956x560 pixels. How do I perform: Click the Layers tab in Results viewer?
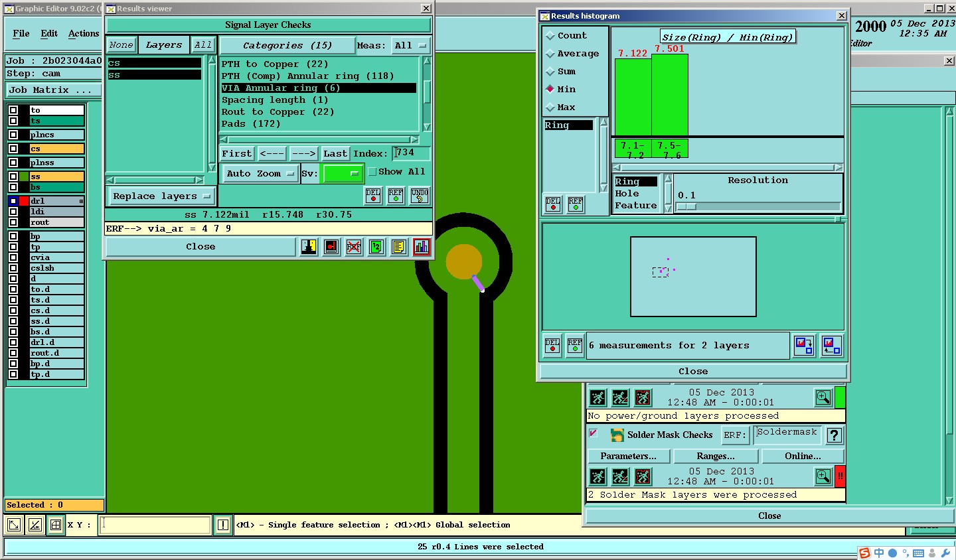[164, 45]
